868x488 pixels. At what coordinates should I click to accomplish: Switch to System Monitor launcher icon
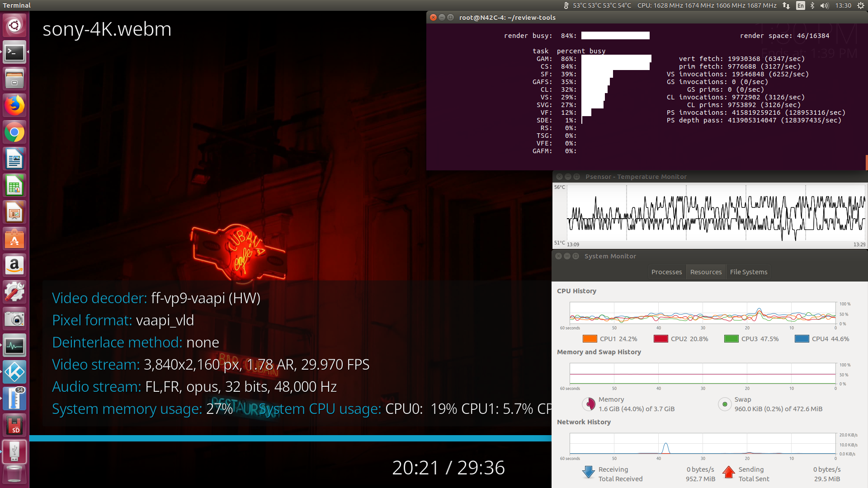click(x=14, y=345)
